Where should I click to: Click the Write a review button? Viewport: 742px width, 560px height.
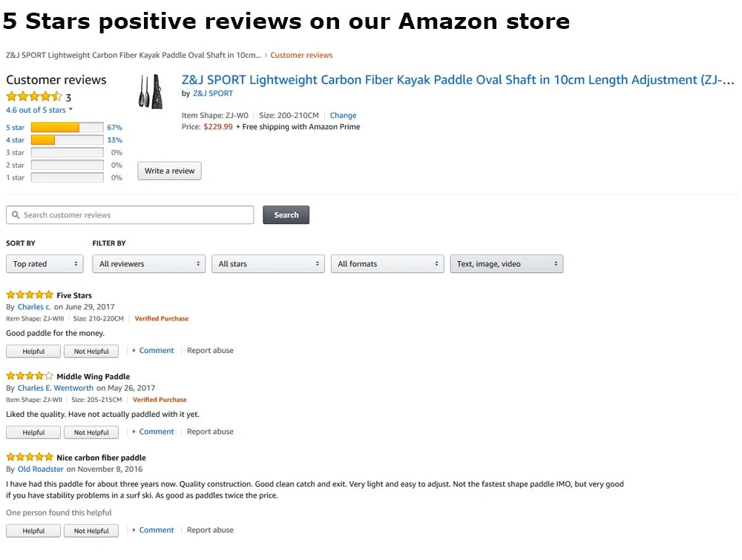[x=169, y=171]
